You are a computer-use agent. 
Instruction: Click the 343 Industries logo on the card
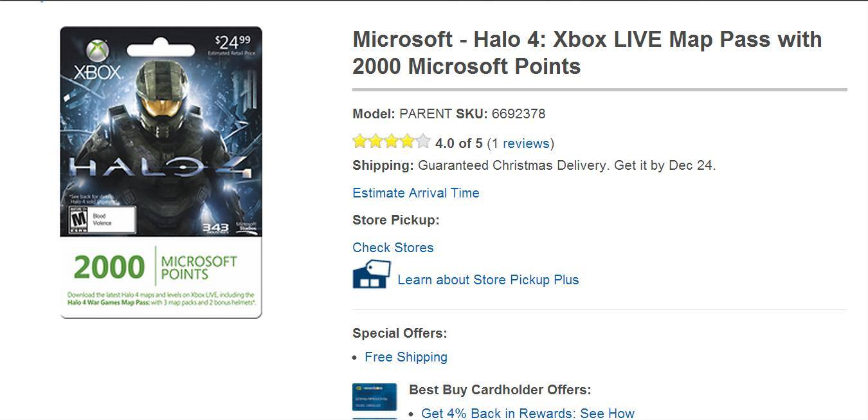[215, 228]
